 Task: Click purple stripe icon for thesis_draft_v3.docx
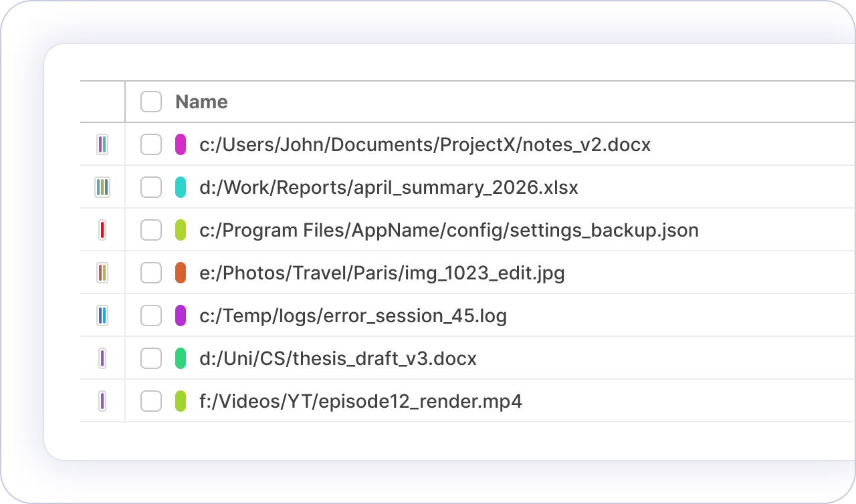click(102, 358)
